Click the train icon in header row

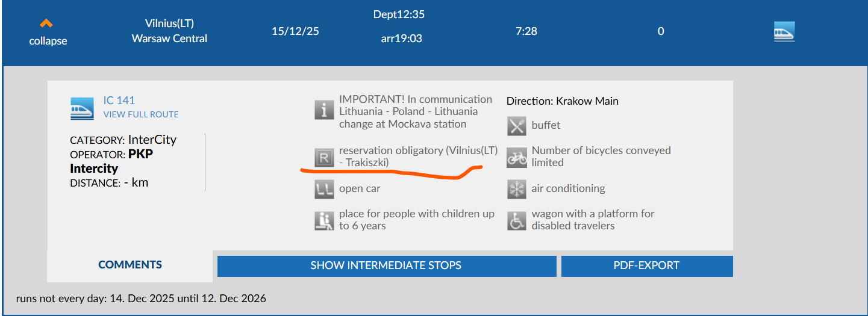(x=784, y=31)
